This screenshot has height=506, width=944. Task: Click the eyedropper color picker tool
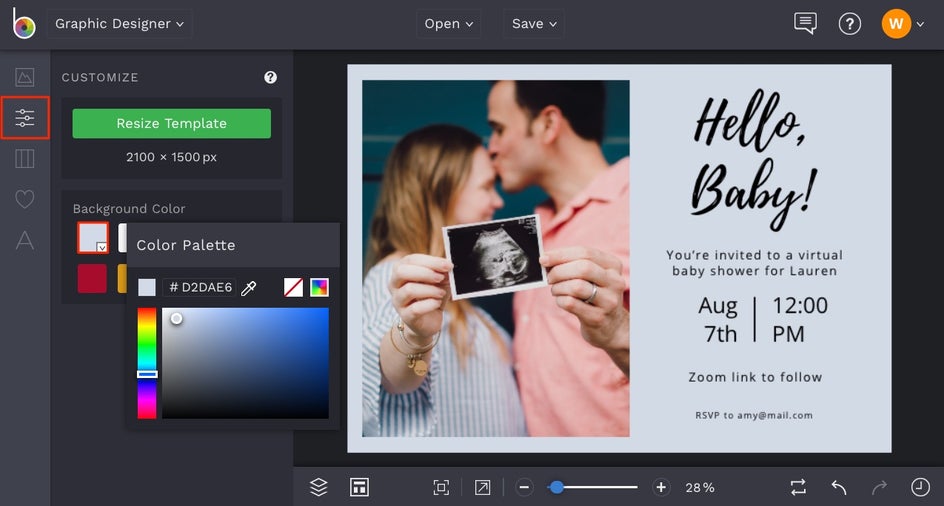pos(249,288)
